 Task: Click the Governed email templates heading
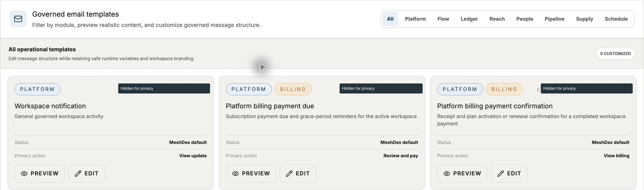(75, 14)
